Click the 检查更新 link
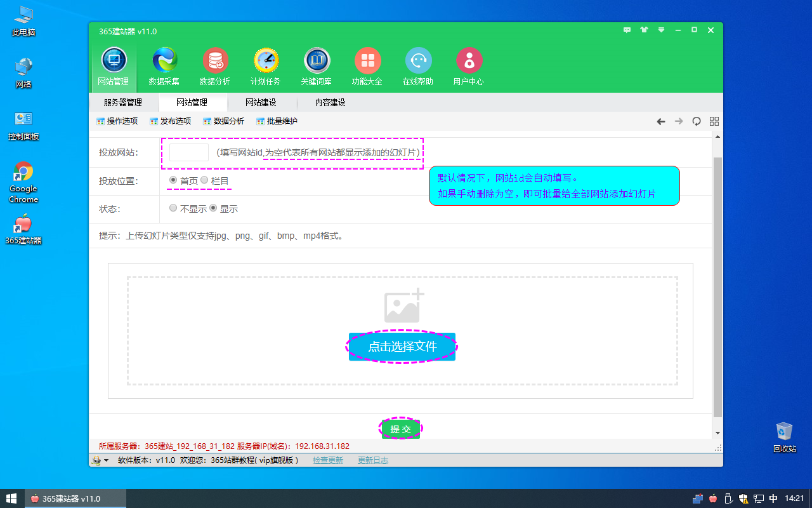The height and width of the screenshot is (508, 812). (328, 460)
